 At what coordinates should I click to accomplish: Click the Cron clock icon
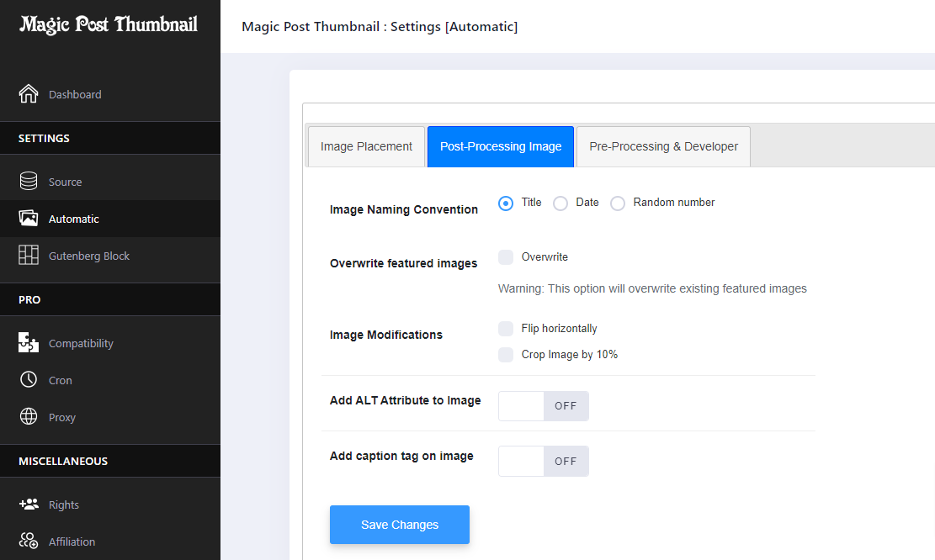coord(29,380)
